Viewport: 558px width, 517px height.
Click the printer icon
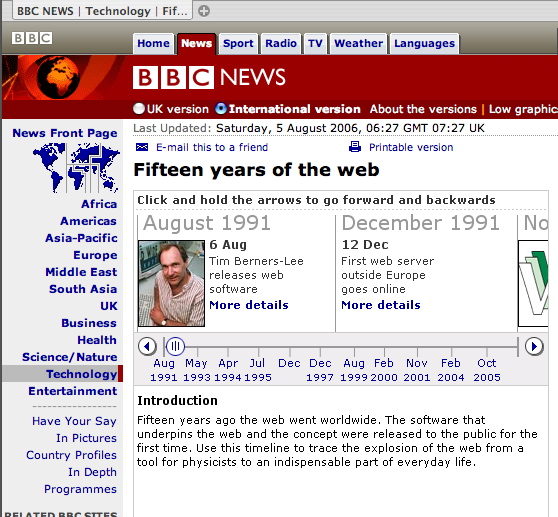point(355,147)
